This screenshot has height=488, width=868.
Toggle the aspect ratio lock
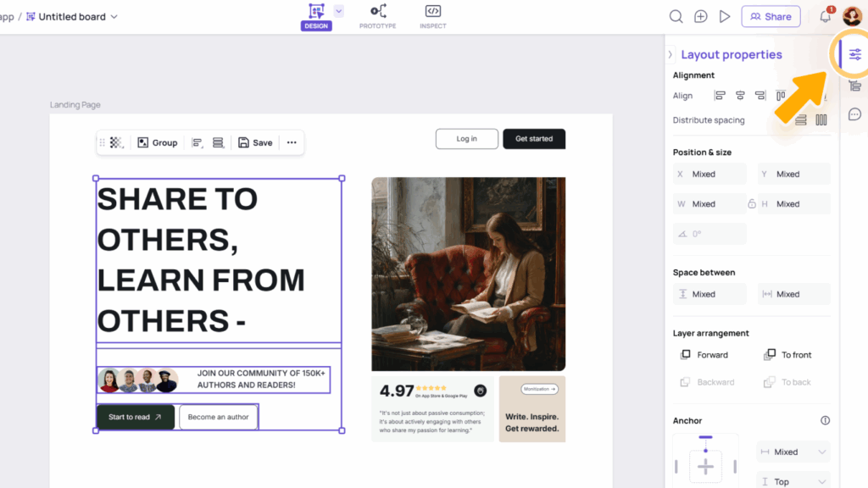tap(752, 204)
